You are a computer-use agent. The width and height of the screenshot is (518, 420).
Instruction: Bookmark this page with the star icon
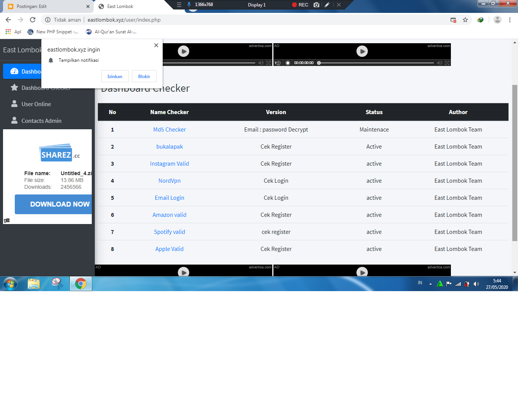point(465,20)
